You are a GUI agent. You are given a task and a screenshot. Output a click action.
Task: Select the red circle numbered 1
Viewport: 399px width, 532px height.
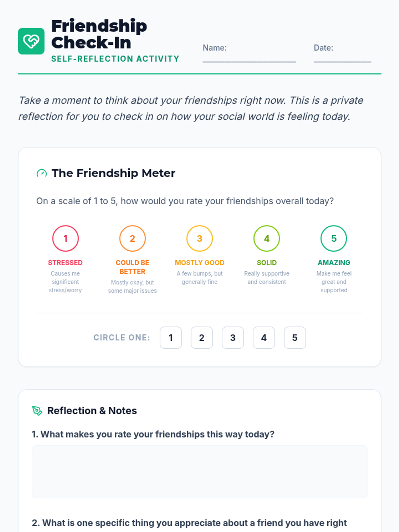pyautogui.click(x=65, y=238)
